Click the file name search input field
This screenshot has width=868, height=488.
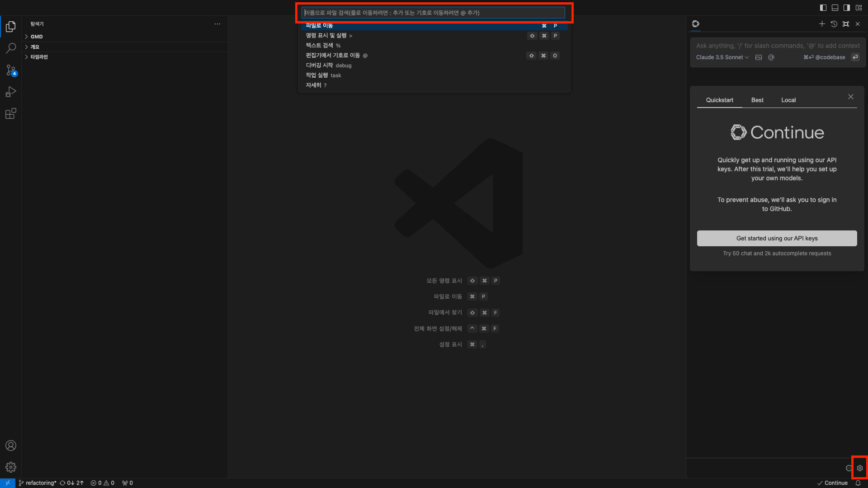coord(433,13)
